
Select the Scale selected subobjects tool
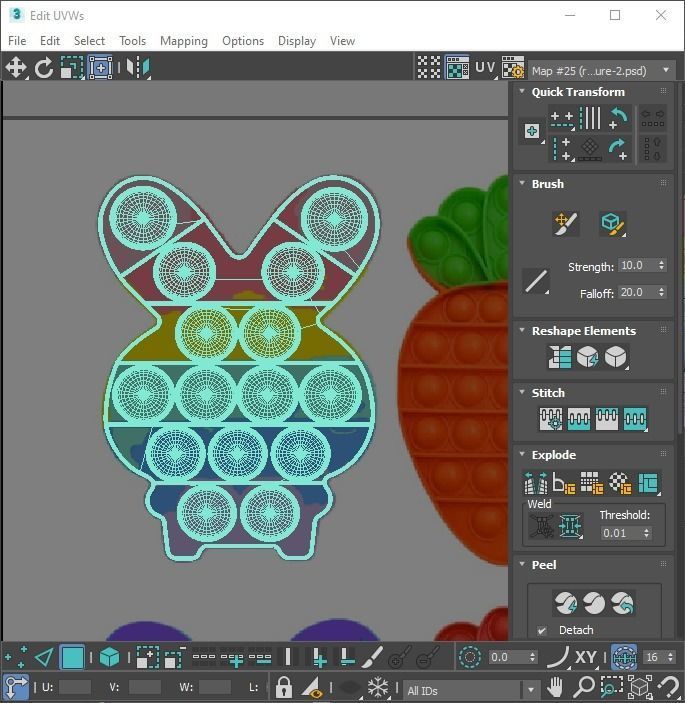pos(72,68)
